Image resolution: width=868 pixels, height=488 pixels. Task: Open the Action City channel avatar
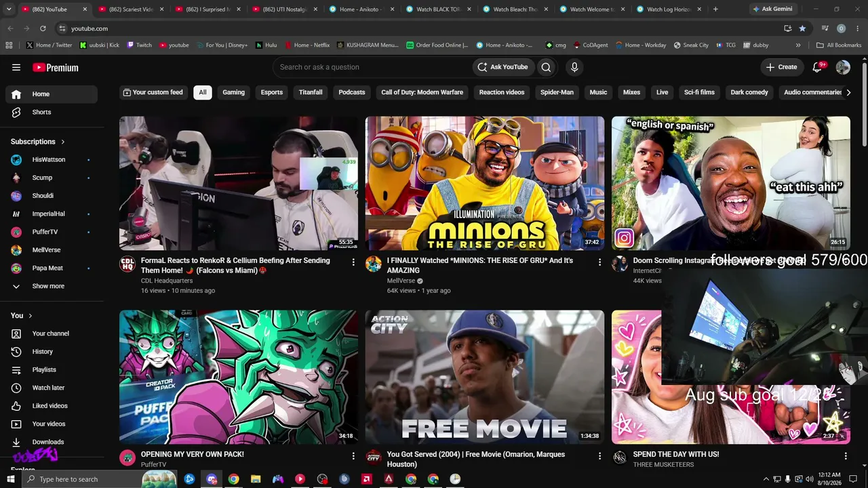tap(374, 457)
